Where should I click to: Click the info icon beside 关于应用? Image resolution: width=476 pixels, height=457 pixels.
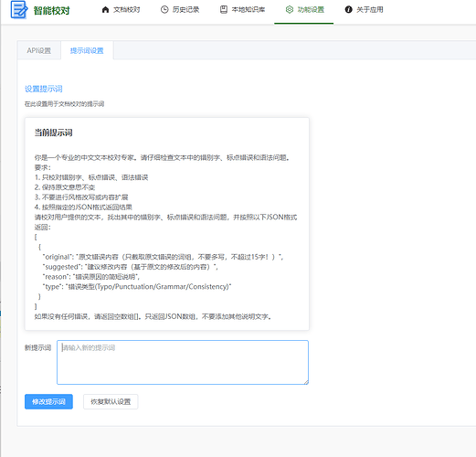tap(348, 10)
